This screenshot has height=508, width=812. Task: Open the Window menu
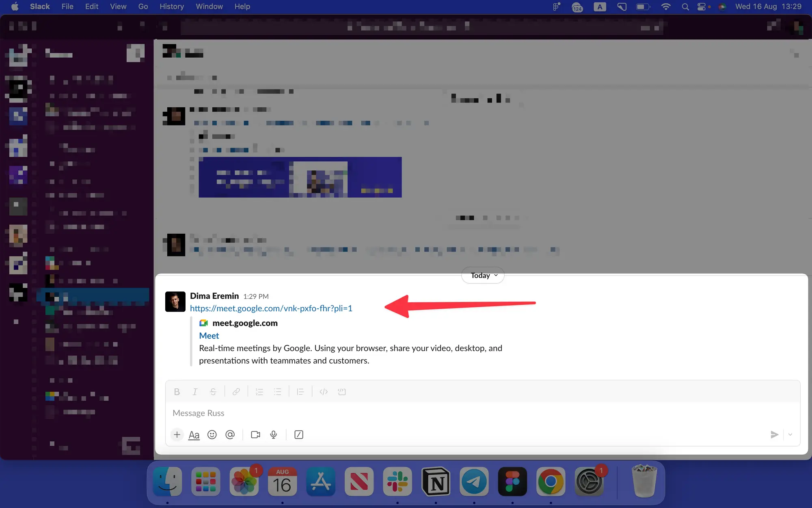tap(209, 7)
